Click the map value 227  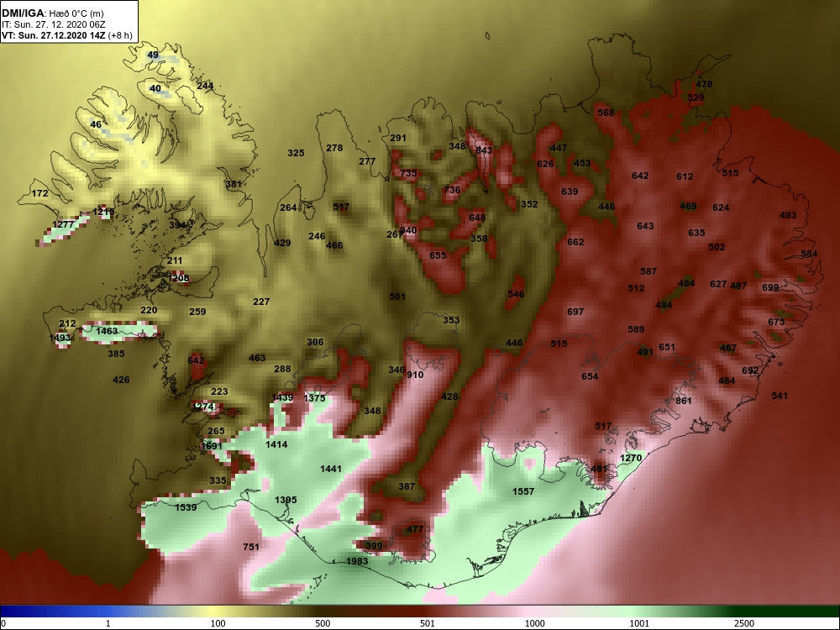tap(261, 302)
